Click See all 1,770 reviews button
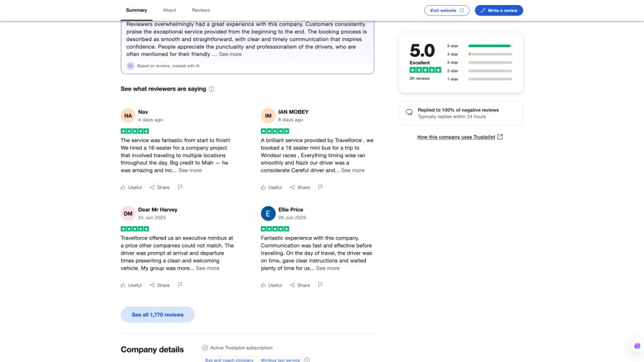The height and width of the screenshot is (362, 644). pos(158,314)
